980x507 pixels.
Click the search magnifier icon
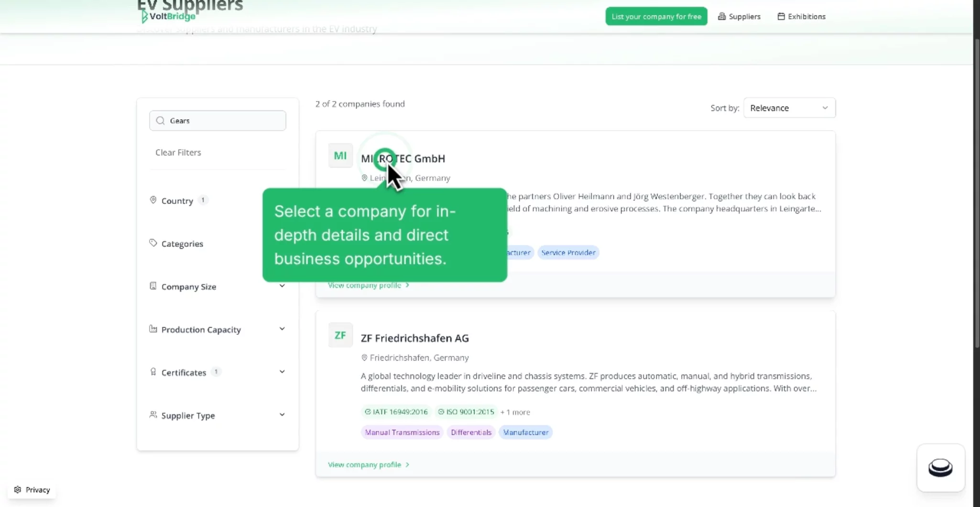pos(161,121)
